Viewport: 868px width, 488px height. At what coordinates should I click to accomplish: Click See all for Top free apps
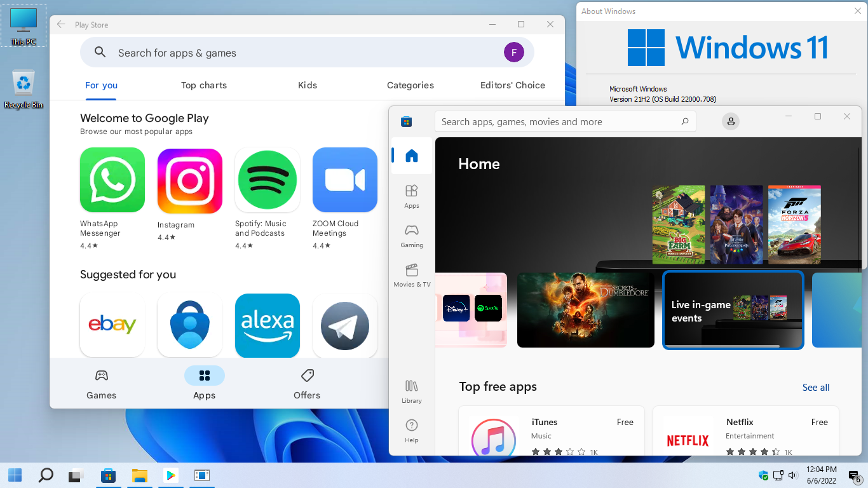point(816,388)
